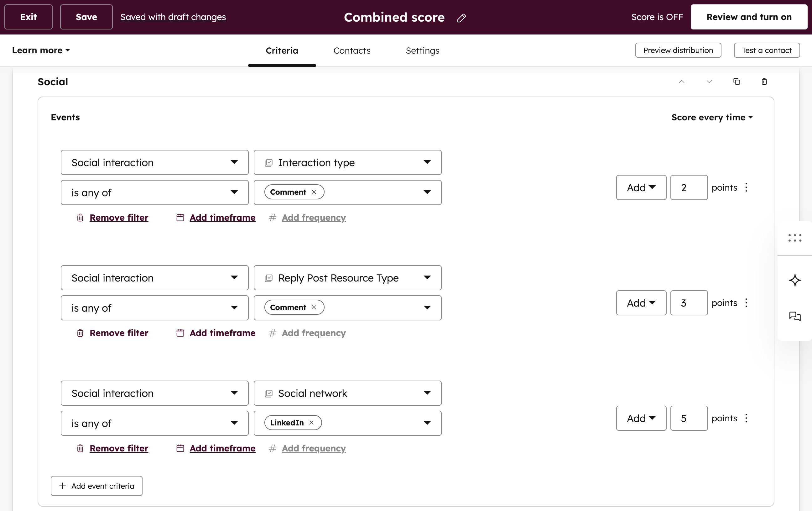Click the pencil icon to rename Combined score

click(x=461, y=18)
